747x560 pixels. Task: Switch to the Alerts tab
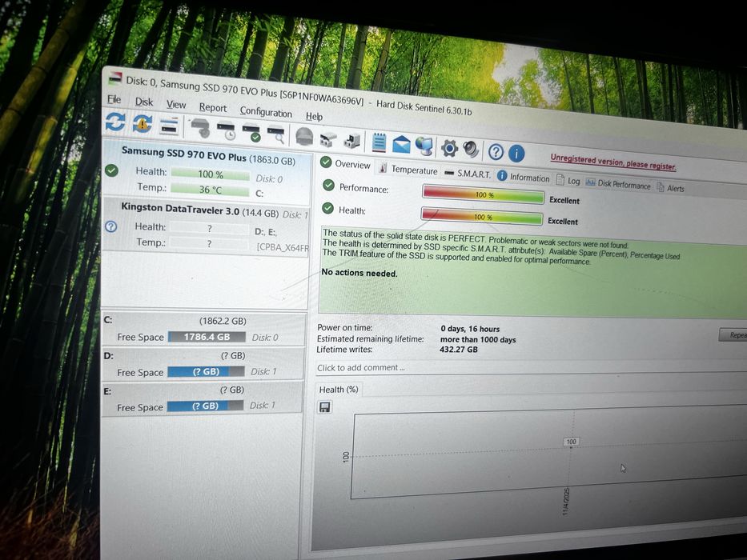(671, 188)
